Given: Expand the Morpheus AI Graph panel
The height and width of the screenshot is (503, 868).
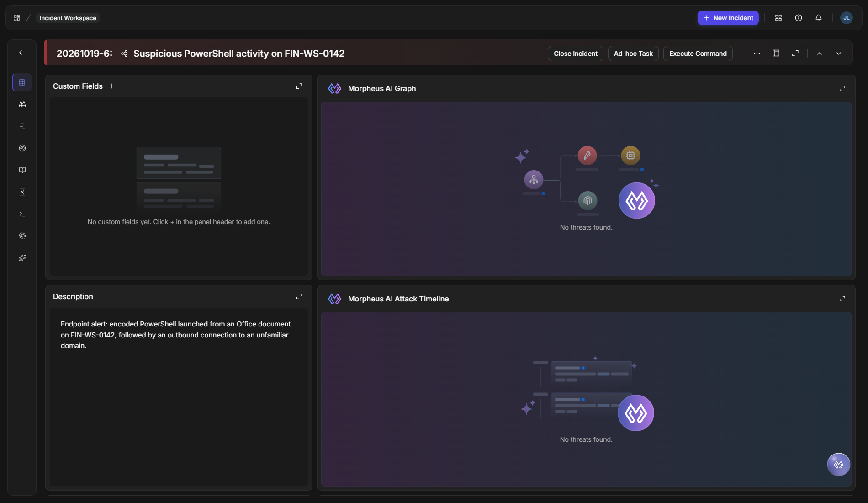Looking at the screenshot, I should [842, 88].
